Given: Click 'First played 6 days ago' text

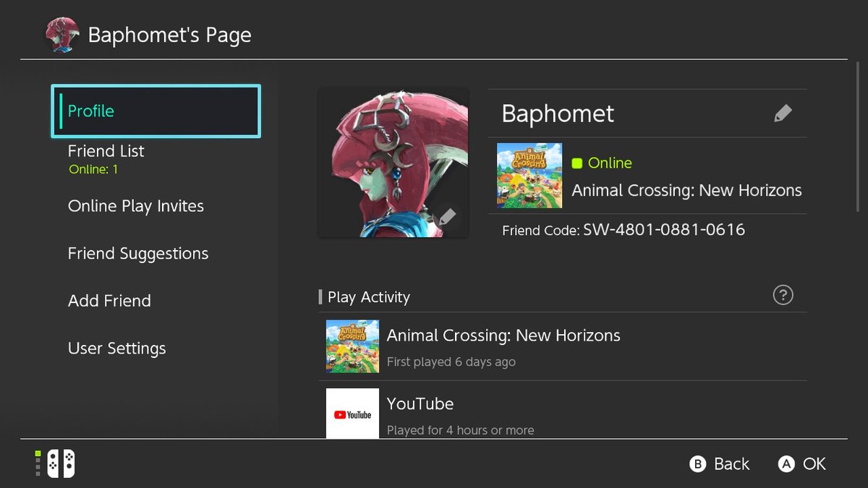Looking at the screenshot, I should click(451, 361).
